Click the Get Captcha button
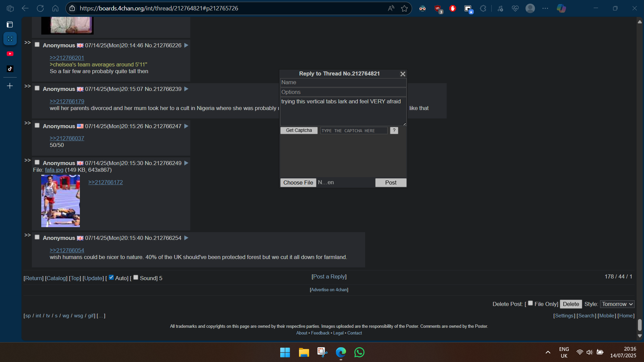The image size is (644, 362). [299, 131]
